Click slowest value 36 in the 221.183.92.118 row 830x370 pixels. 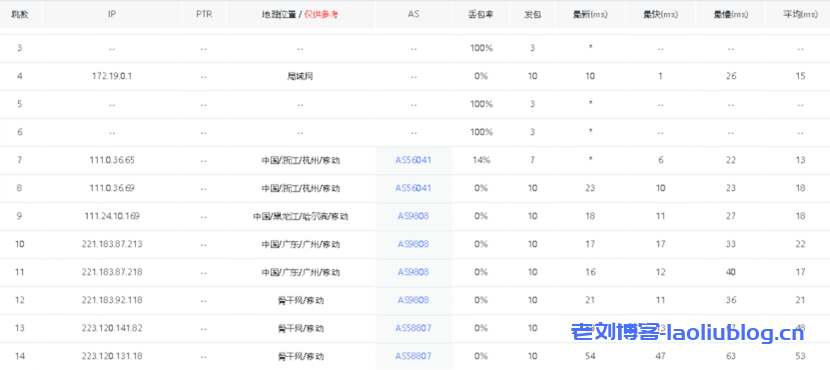click(730, 300)
